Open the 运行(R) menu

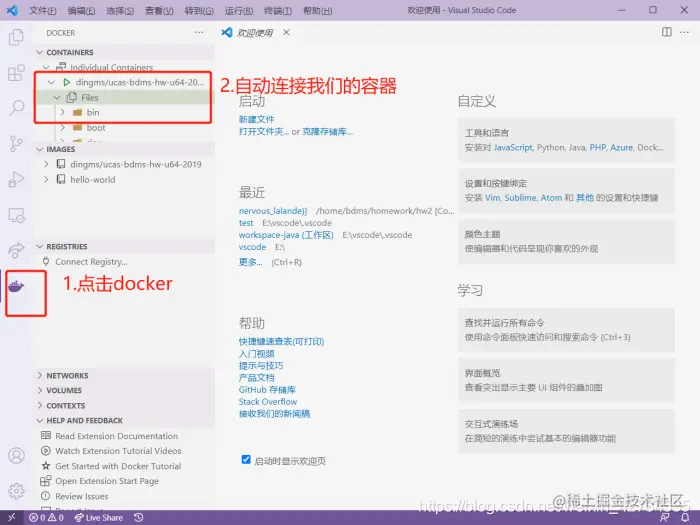[x=239, y=10]
